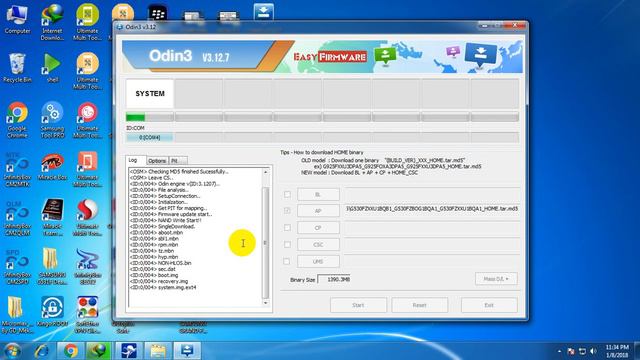Launch InfinityBox CM2SPD shortcut
The height and width of the screenshot is (360, 640).
(x=17, y=267)
